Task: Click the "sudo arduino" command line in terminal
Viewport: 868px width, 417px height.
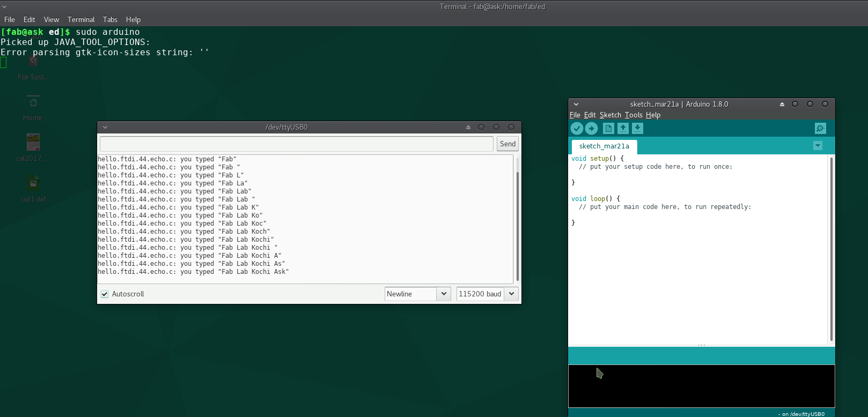Action: pos(107,32)
